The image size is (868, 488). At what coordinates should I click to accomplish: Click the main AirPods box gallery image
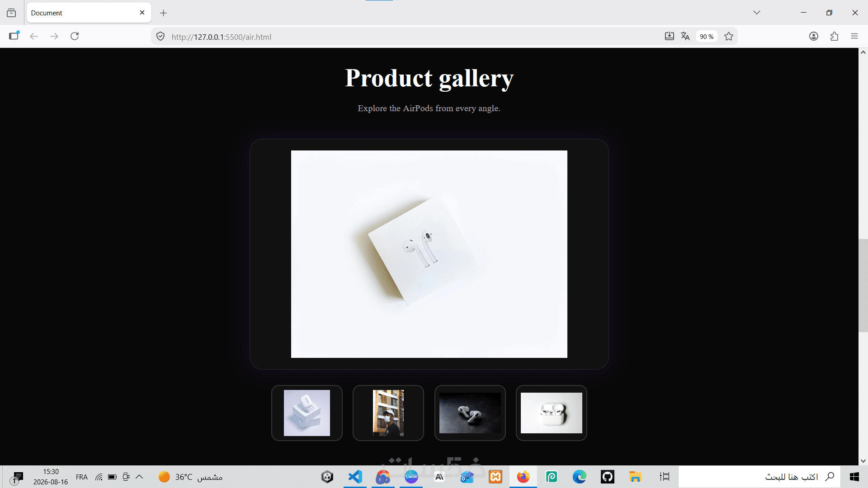(x=429, y=254)
